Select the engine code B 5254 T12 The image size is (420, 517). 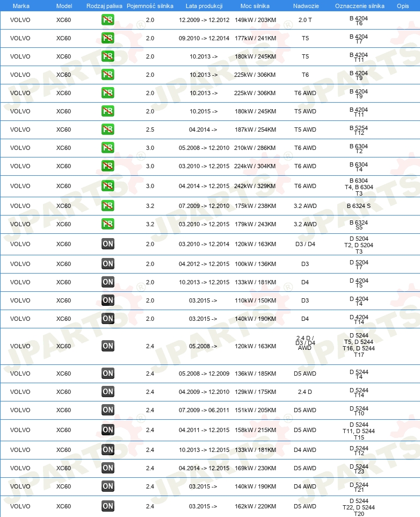359,130
